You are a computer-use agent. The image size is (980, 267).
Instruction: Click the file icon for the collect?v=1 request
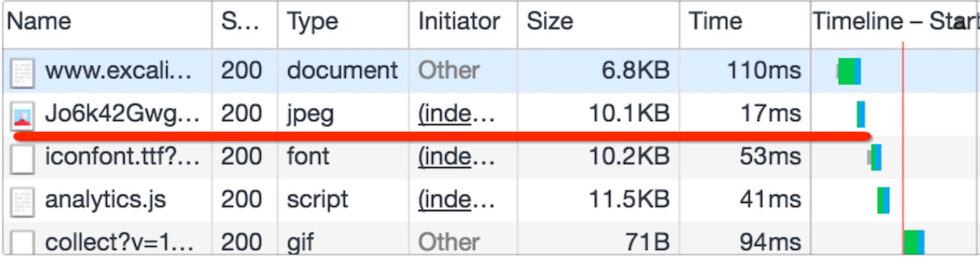tap(22, 242)
